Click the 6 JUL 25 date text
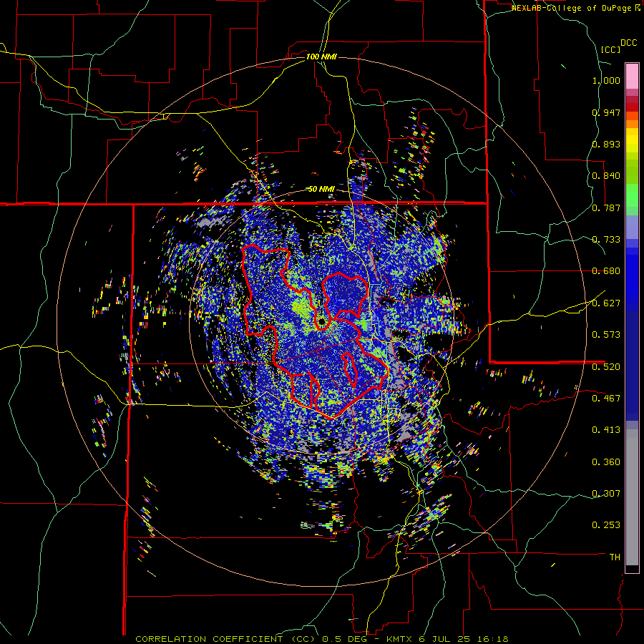The width and height of the screenshot is (644, 644). coord(445,639)
